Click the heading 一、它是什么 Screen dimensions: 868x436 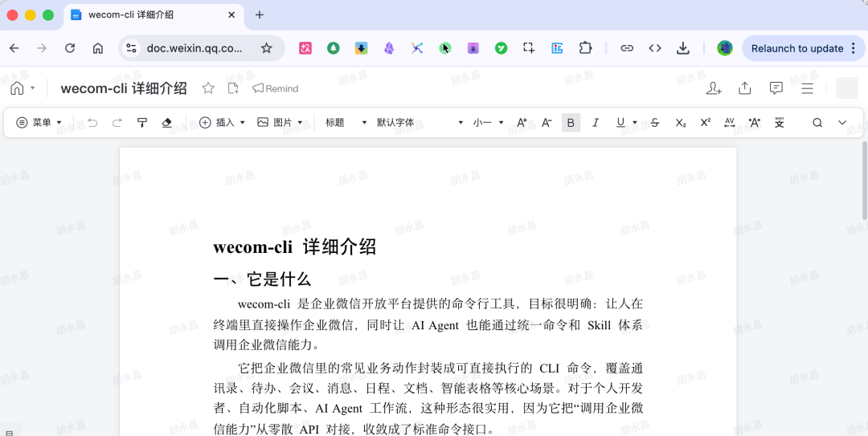(x=262, y=279)
